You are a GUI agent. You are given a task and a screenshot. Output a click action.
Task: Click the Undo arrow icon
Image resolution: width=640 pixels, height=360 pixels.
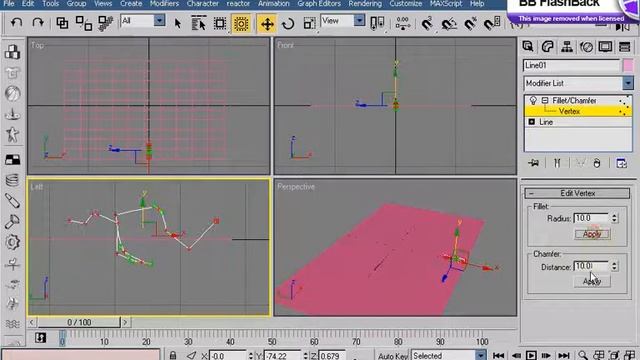click(16, 23)
